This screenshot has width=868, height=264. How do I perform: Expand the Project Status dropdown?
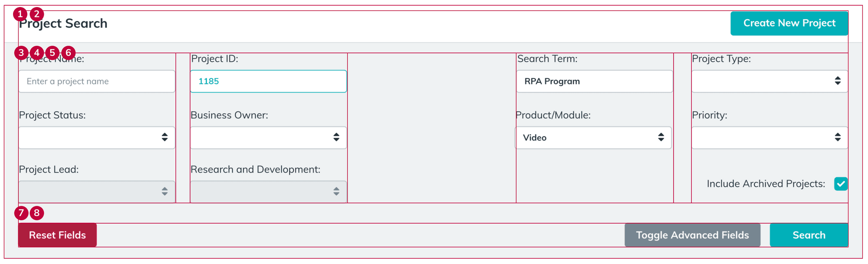(96, 138)
